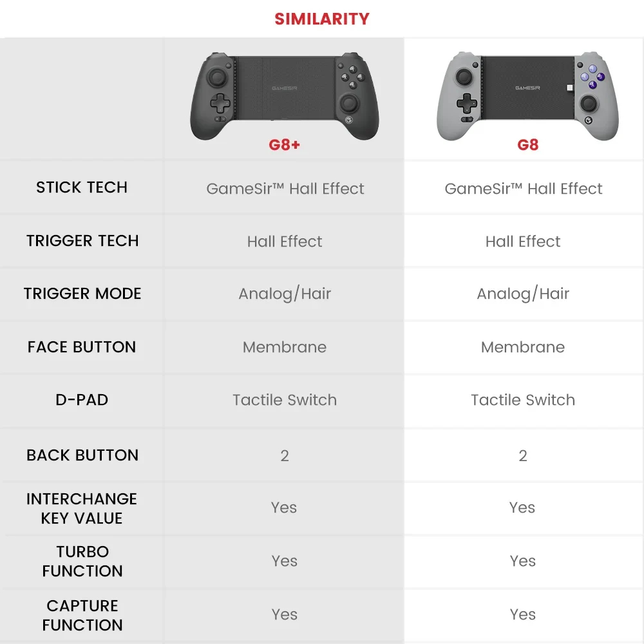Click the red G8+ product name
Image resolution: width=644 pixels, height=644 pixels.
pyautogui.click(x=284, y=144)
